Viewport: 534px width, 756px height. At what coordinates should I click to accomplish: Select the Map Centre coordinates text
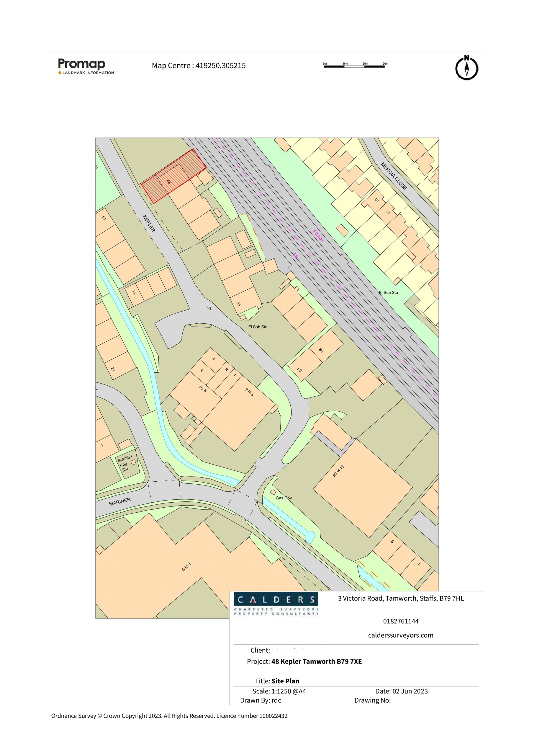198,66
